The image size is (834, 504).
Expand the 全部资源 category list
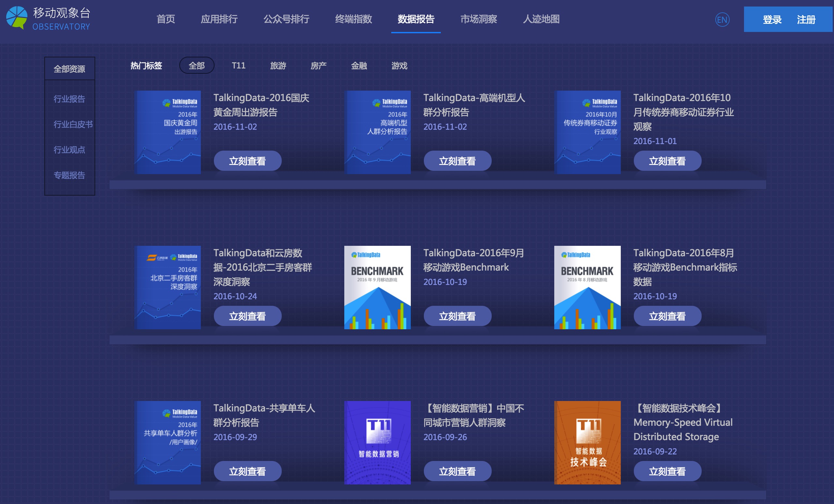69,68
